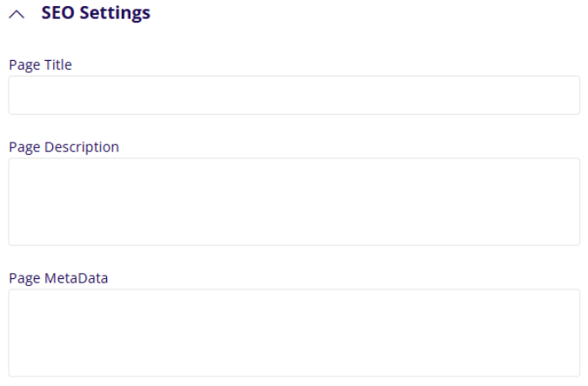This screenshot has width=588, height=386.
Task: Click the SEO Settings heading
Action: 96,14
